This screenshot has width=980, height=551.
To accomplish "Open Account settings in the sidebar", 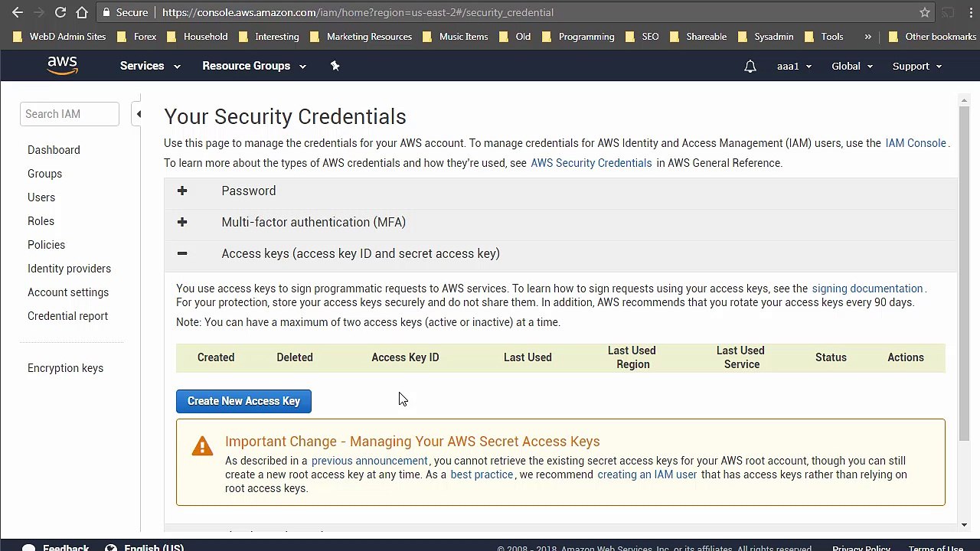I will [x=68, y=292].
